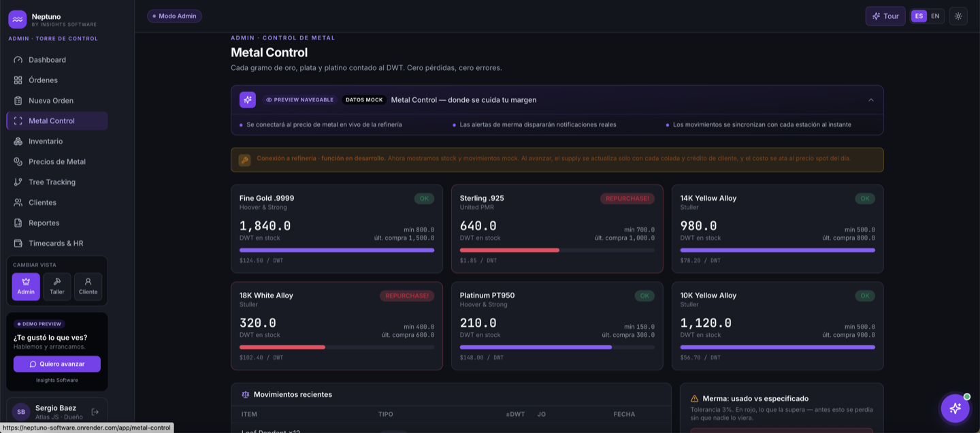Switch view to Taller
The image size is (980, 433).
(x=57, y=287)
